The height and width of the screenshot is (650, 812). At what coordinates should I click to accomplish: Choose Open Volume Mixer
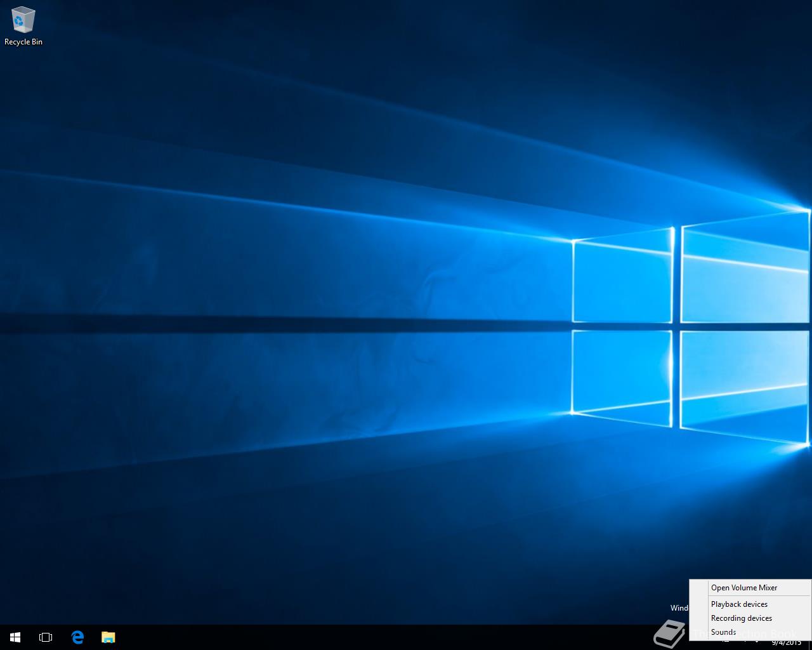click(750, 588)
